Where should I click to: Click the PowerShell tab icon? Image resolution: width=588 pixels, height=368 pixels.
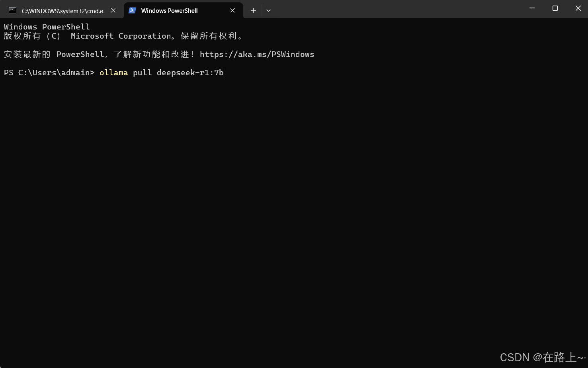(132, 11)
